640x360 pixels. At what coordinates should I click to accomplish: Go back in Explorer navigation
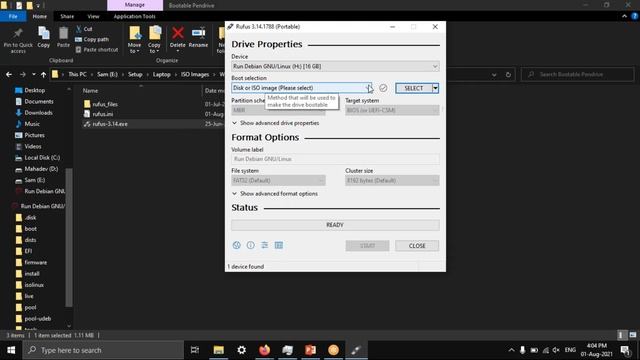coord(9,75)
